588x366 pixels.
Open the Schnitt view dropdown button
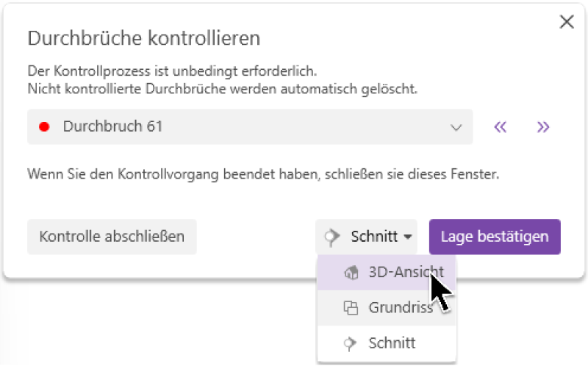point(366,237)
